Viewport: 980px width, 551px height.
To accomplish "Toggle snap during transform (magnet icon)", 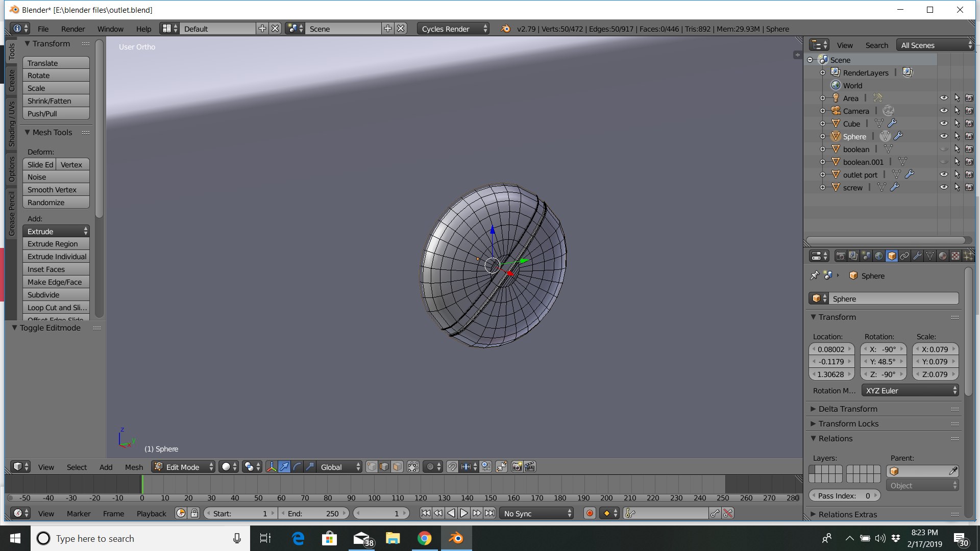I will click(x=452, y=467).
